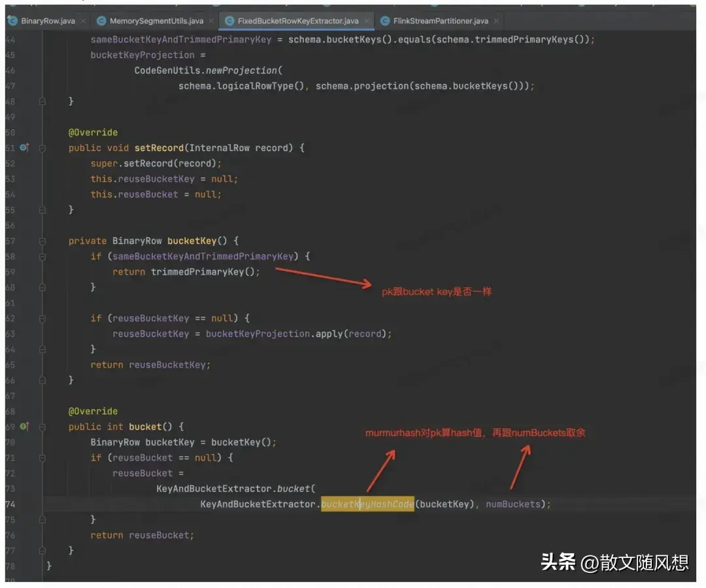Click CodeGenUtils.newProjection( call
This screenshot has height=588, width=706.
point(209,70)
